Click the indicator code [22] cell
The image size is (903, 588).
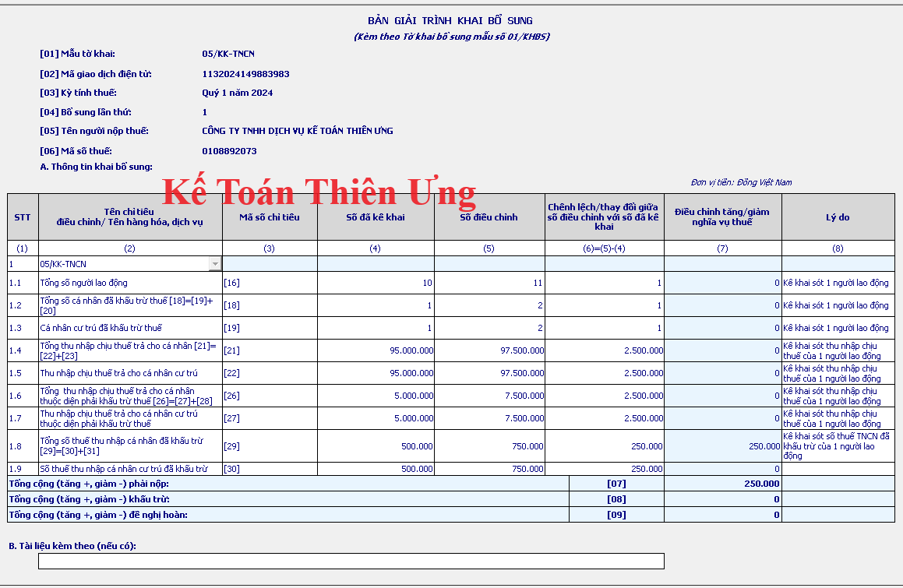270,372
